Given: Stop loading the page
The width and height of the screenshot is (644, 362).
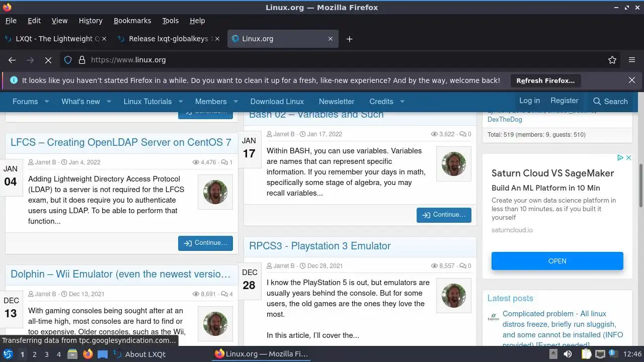Looking at the screenshot, I should coord(48,60).
